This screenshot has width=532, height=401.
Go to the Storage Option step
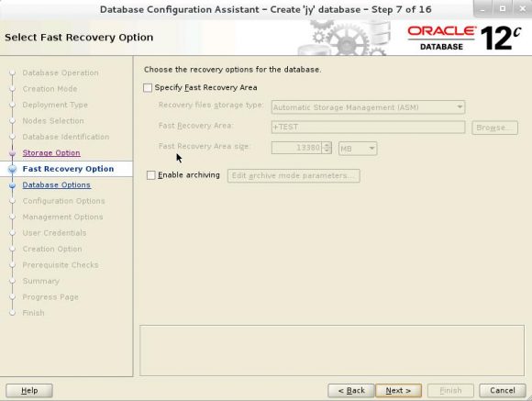[51, 153]
